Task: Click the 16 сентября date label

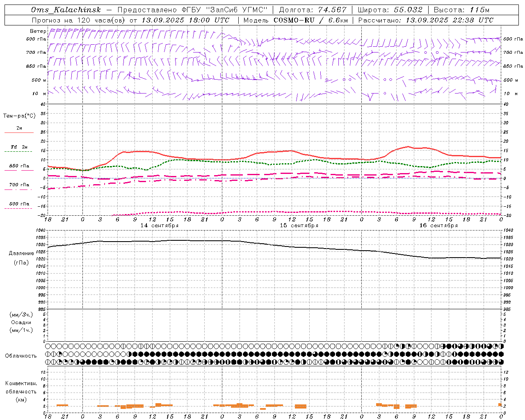Action: [438, 226]
